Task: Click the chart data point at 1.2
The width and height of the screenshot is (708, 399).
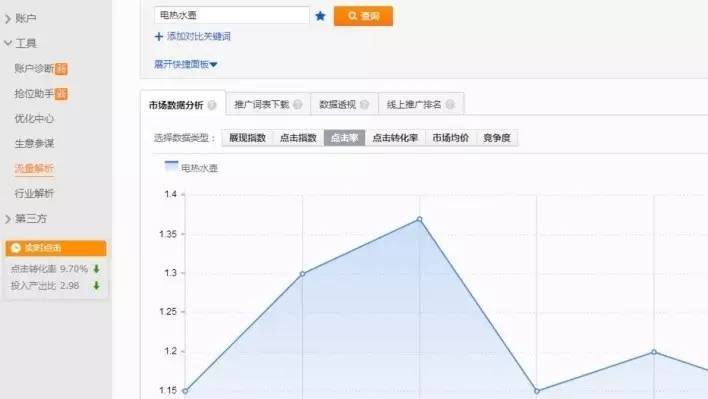Action: pyautogui.click(x=654, y=352)
